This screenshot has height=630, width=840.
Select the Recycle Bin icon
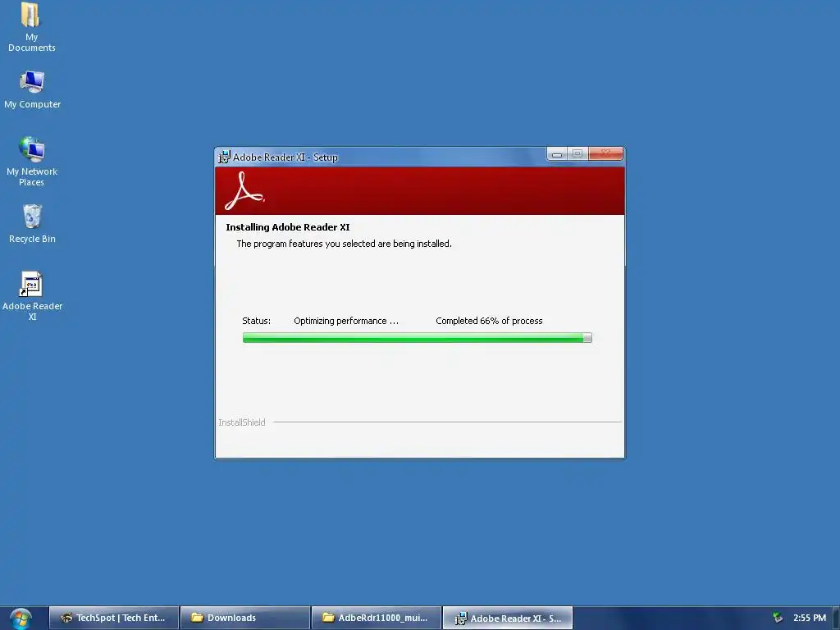coord(32,224)
